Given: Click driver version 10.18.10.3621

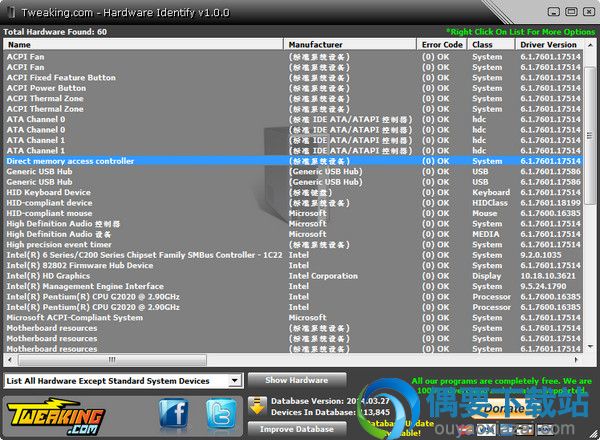Looking at the screenshot, I should (548, 276).
